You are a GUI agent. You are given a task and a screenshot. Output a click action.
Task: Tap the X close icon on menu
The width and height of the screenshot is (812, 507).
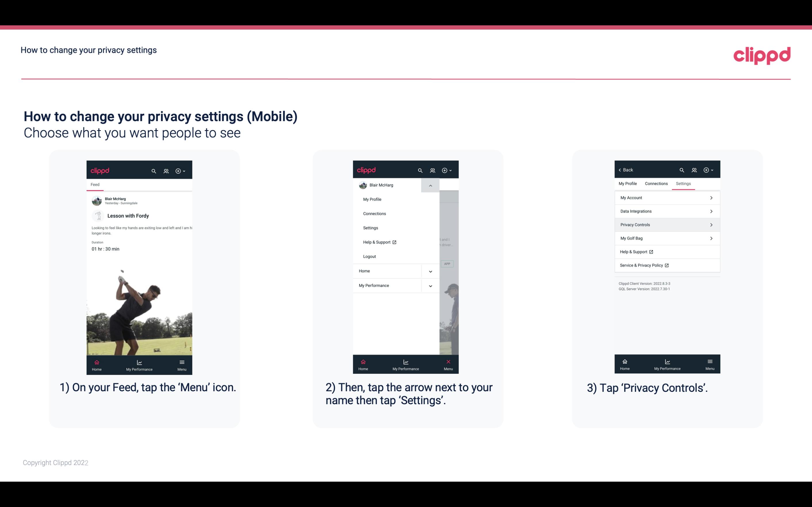pos(447,362)
